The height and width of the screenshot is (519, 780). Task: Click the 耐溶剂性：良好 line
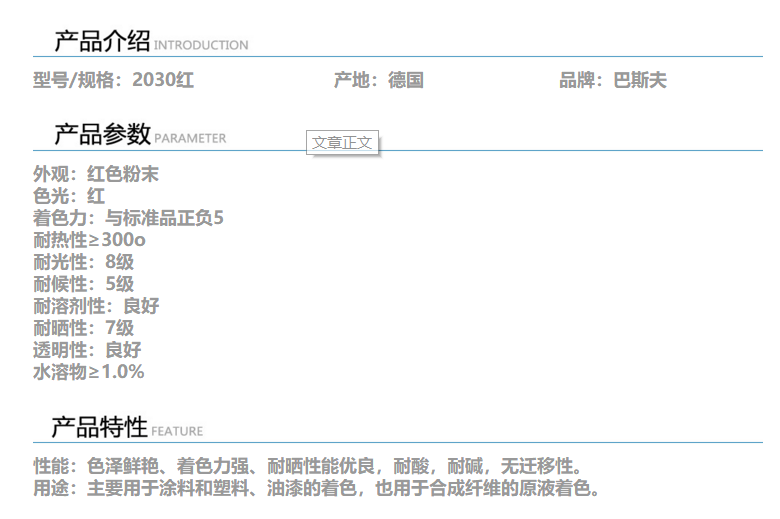pyautogui.click(x=96, y=306)
